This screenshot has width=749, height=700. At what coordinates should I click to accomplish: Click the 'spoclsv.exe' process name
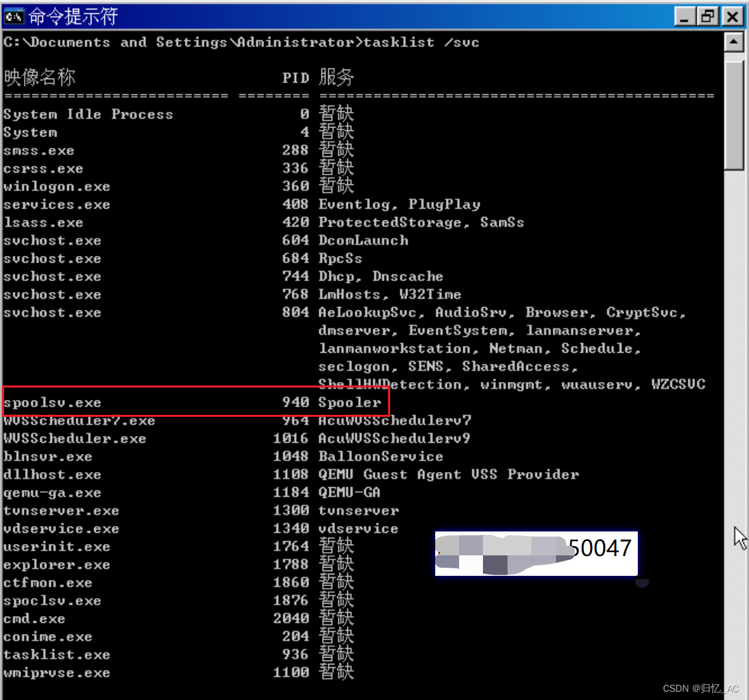(52, 600)
